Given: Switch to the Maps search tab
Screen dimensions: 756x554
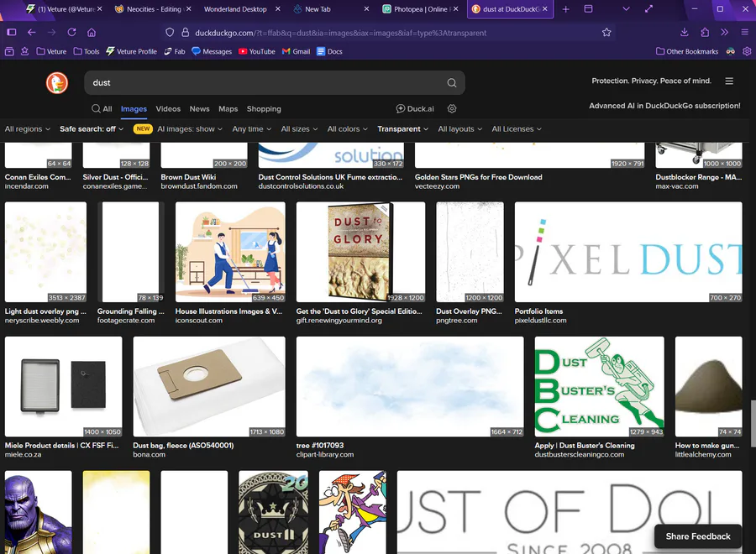Looking at the screenshot, I should coord(228,109).
